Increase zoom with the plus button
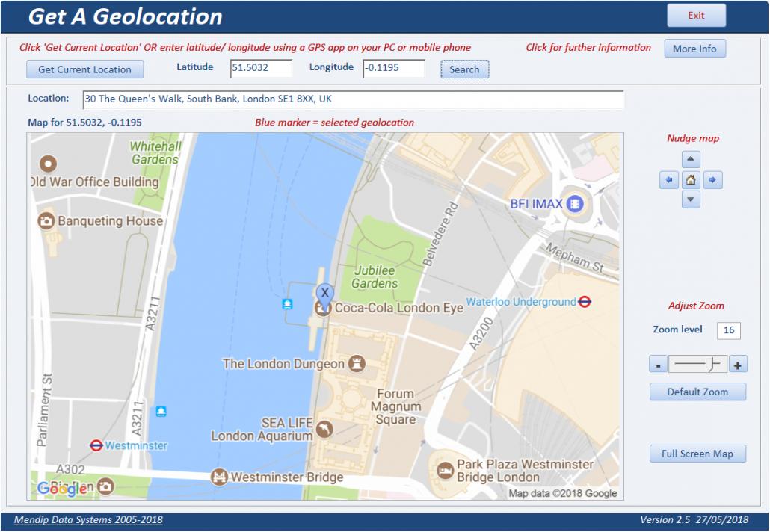The width and height of the screenshot is (770, 532). point(738,365)
